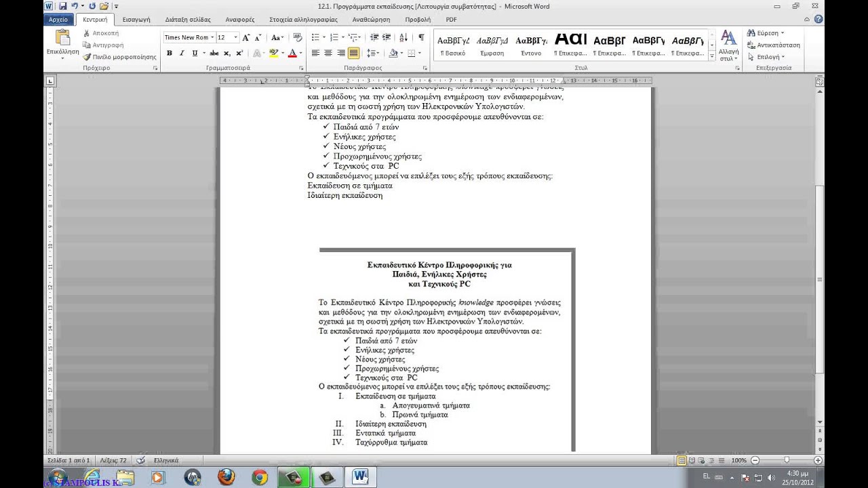This screenshot has height=488, width=868.
Task: Click the Word icon in the taskbar
Action: point(360,477)
